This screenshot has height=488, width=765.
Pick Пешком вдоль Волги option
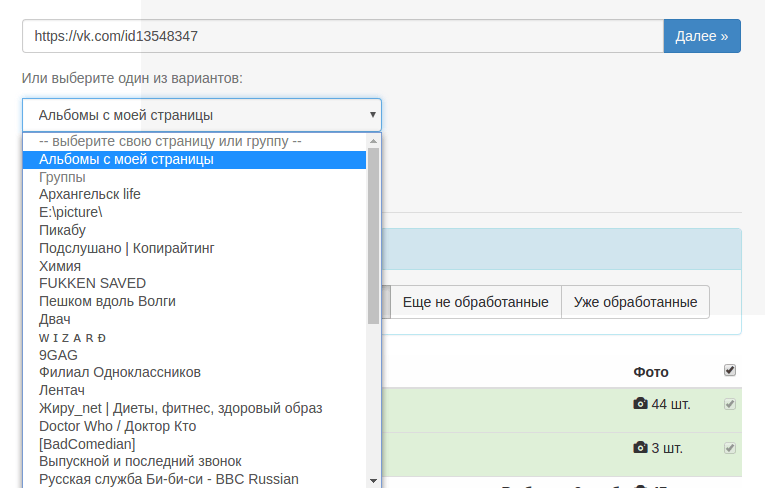coord(194,302)
